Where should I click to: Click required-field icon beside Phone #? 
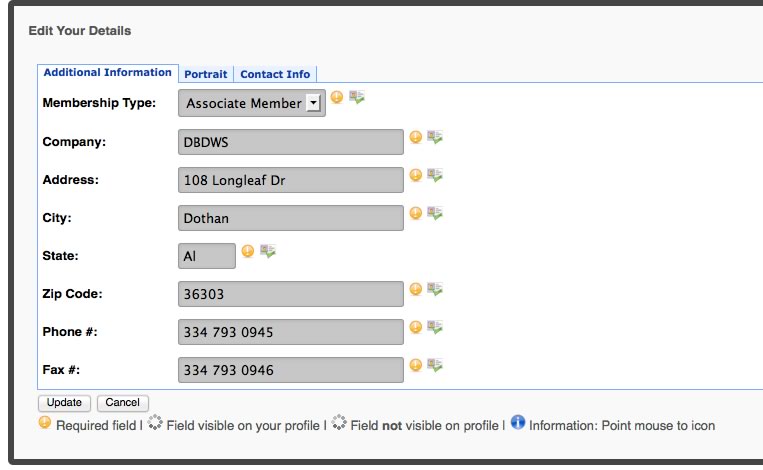coord(416,327)
